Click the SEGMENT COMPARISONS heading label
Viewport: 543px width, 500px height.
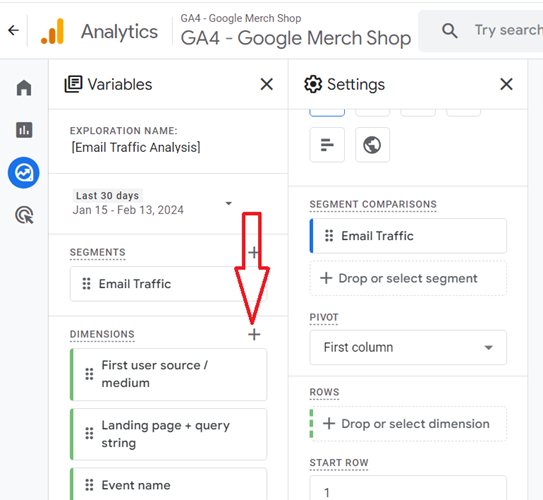click(373, 204)
